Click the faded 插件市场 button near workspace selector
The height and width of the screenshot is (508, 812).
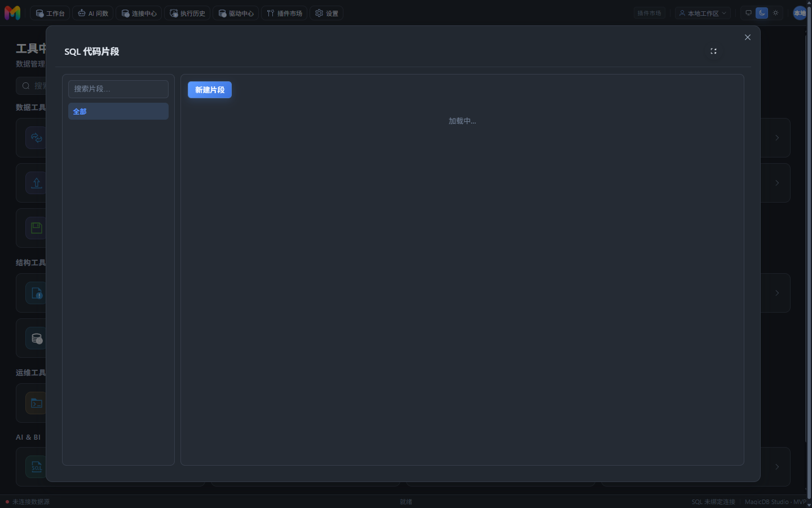click(x=649, y=13)
